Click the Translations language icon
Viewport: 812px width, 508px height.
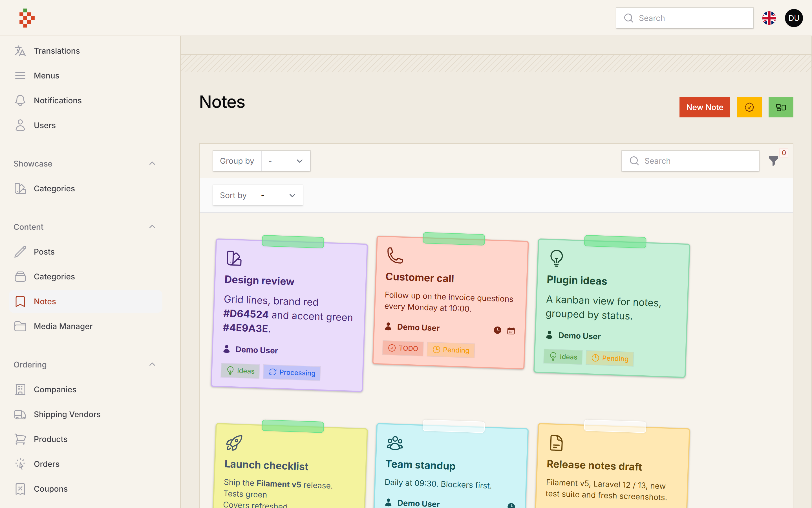20,51
